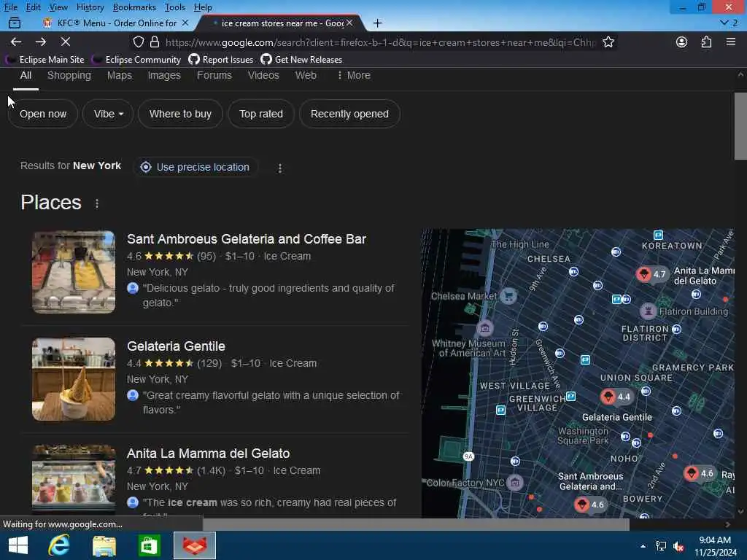Expand the Vibe filter dropdown
This screenshot has height=560, width=747.
108,114
